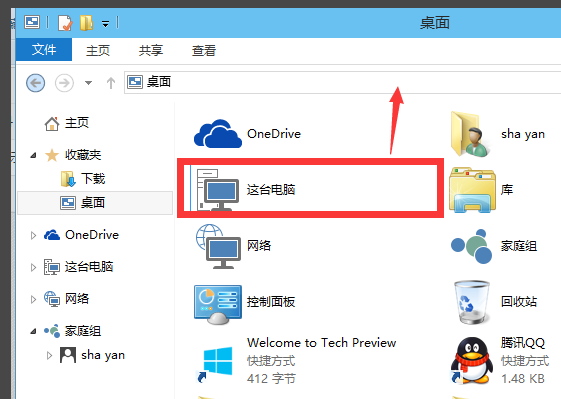Select 主页 in the navigation pane
Screen dimensions: 561x399
(x=77, y=123)
